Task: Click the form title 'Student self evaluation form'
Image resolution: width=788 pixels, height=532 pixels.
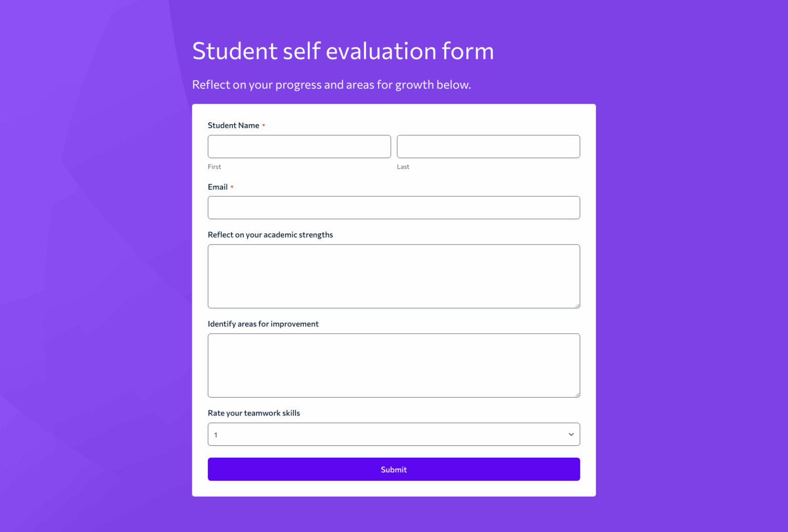Action: pos(343,51)
